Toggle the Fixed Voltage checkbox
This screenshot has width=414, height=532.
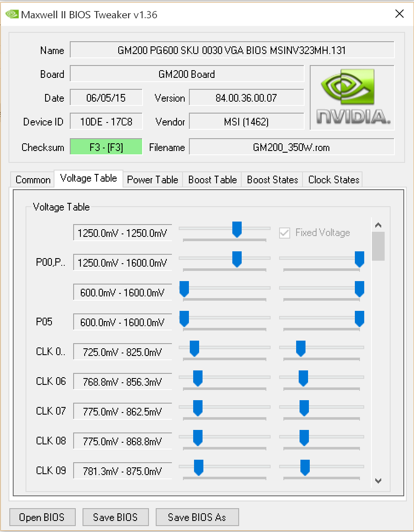pos(285,233)
